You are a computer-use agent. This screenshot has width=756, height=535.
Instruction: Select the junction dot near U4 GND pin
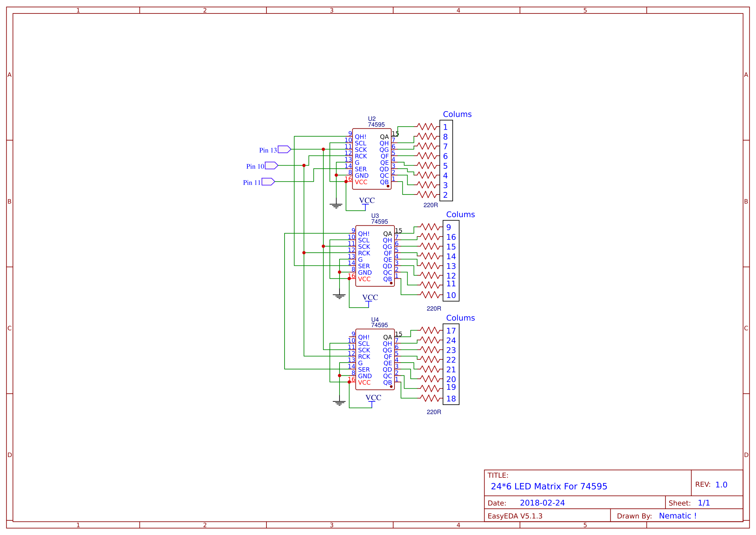[339, 375]
